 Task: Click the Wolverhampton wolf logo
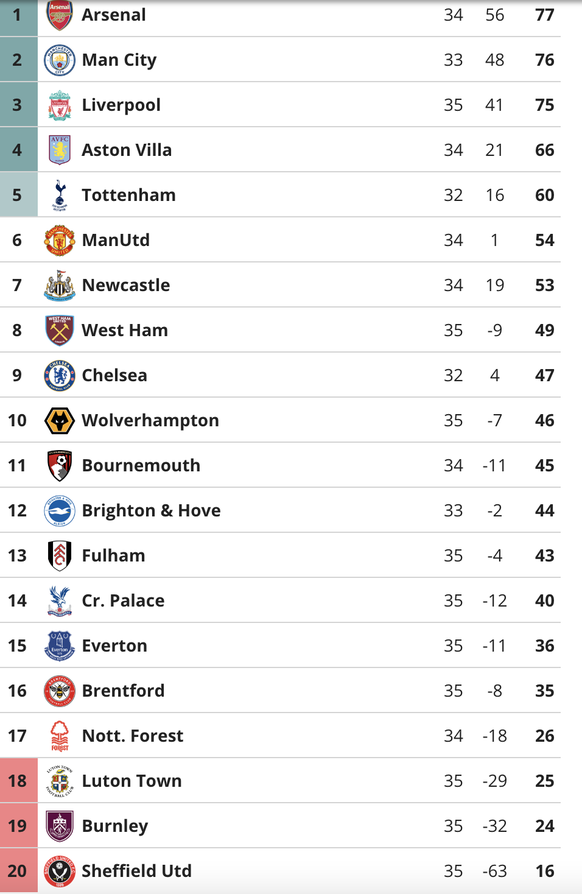[59, 420]
